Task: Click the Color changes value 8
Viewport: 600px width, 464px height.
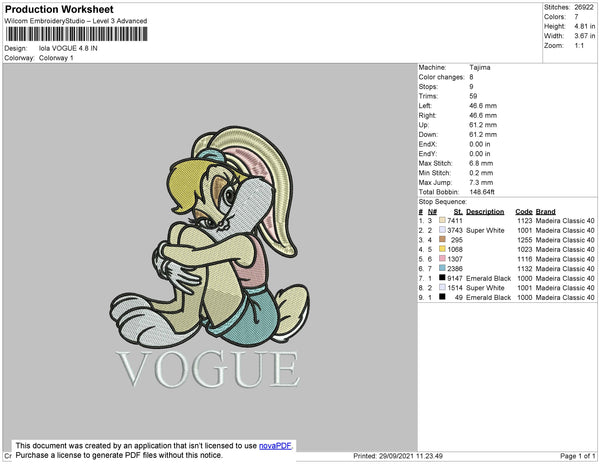Action: (x=471, y=77)
